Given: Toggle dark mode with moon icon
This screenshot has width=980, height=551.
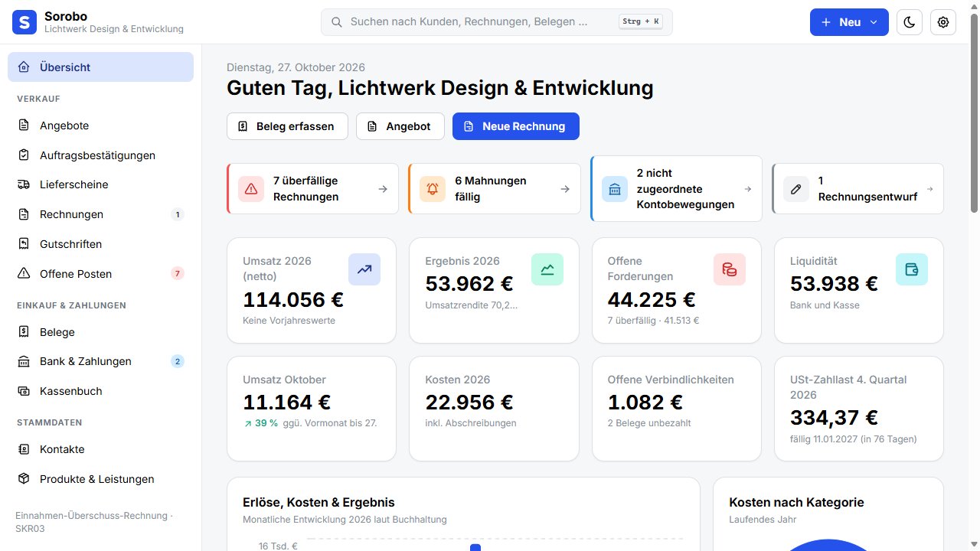Looking at the screenshot, I should (x=910, y=22).
